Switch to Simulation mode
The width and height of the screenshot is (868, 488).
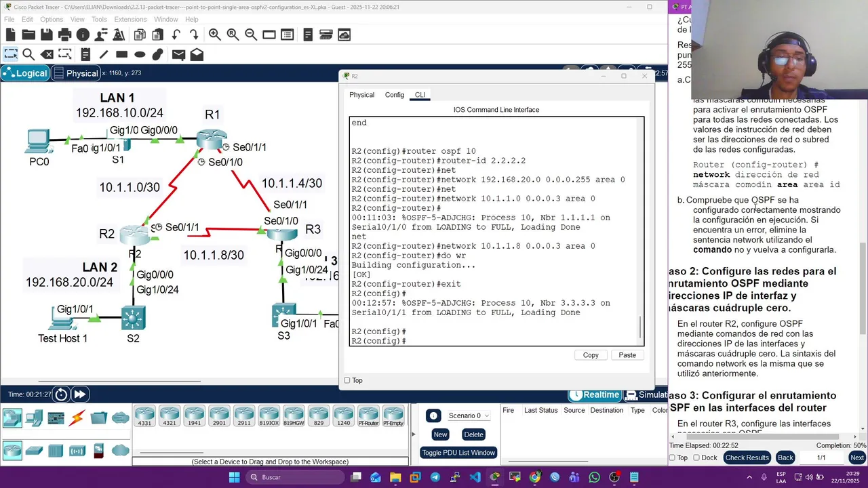pos(645,394)
